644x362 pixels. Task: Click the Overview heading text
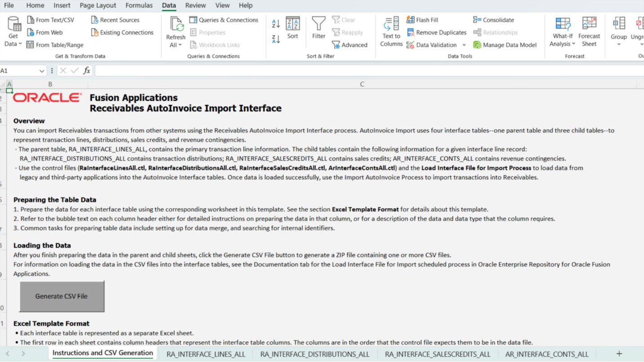pyautogui.click(x=29, y=121)
